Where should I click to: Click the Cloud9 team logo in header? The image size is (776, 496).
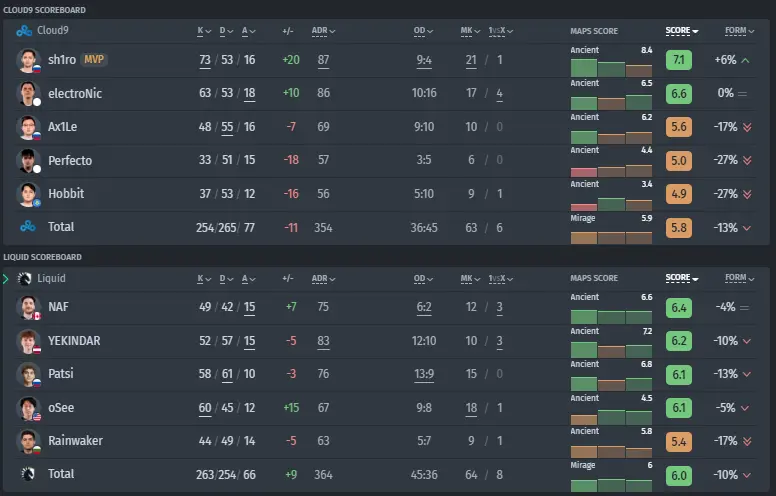coord(24,31)
